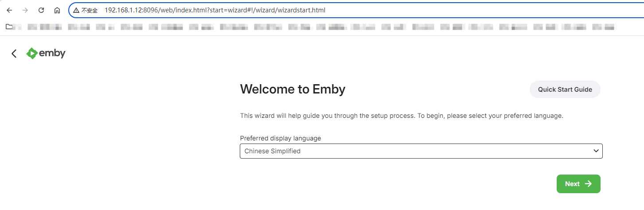Click the browser forward arrow
Screen dimensions: 644x210
click(x=25, y=10)
